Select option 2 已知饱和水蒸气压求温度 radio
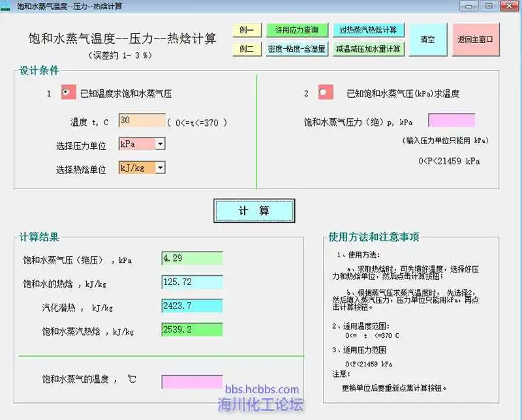522x420 pixels. click(x=325, y=92)
